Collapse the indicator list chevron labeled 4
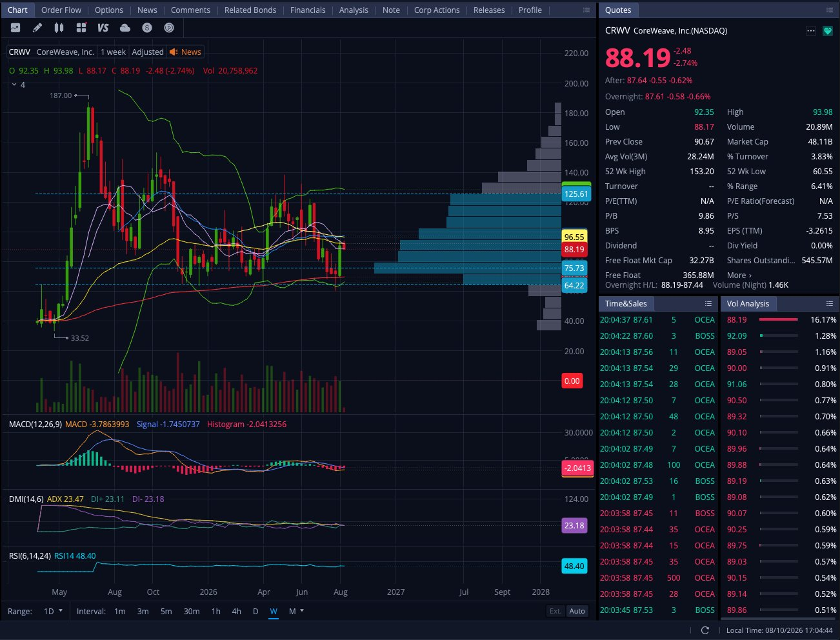 [x=14, y=85]
